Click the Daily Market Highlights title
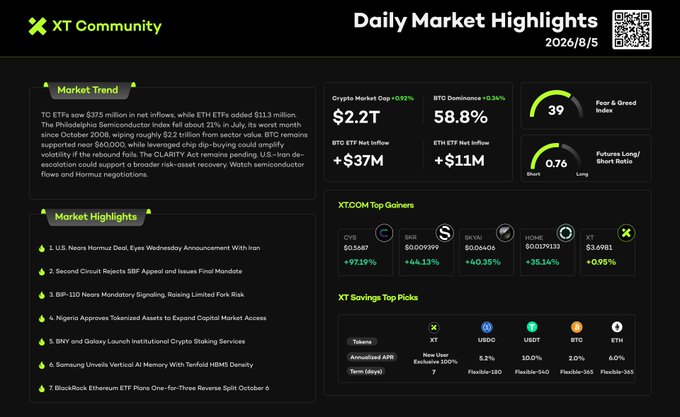The width and height of the screenshot is (680, 417). click(x=475, y=21)
